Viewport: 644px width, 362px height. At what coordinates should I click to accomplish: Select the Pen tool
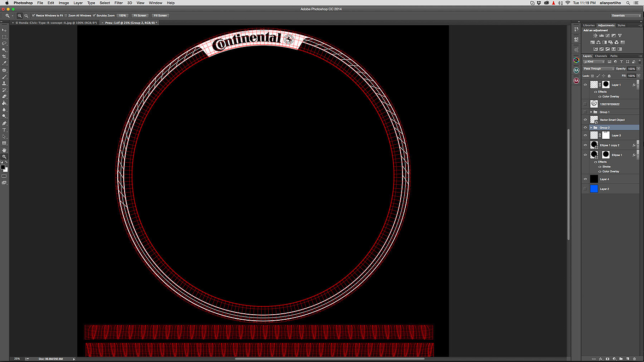coord(5,124)
